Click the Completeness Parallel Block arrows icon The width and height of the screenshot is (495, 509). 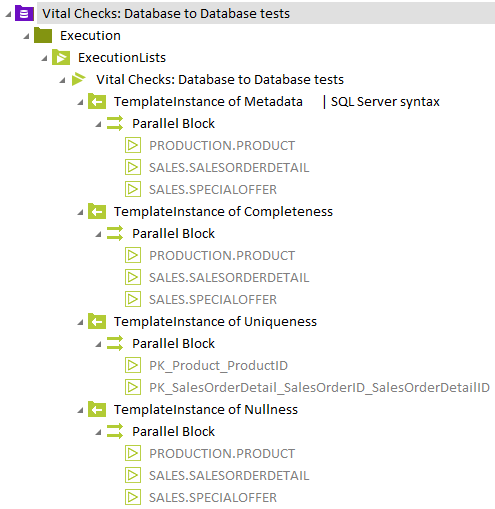(115, 233)
